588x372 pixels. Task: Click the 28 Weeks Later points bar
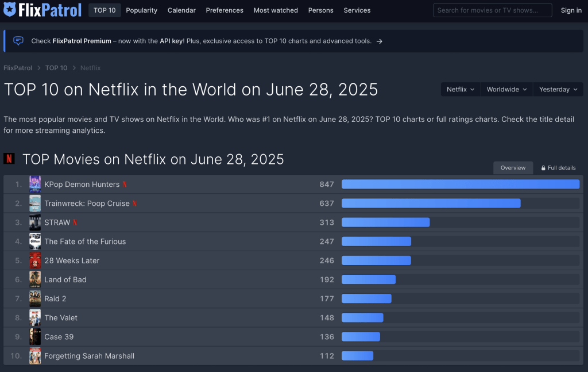(376, 260)
